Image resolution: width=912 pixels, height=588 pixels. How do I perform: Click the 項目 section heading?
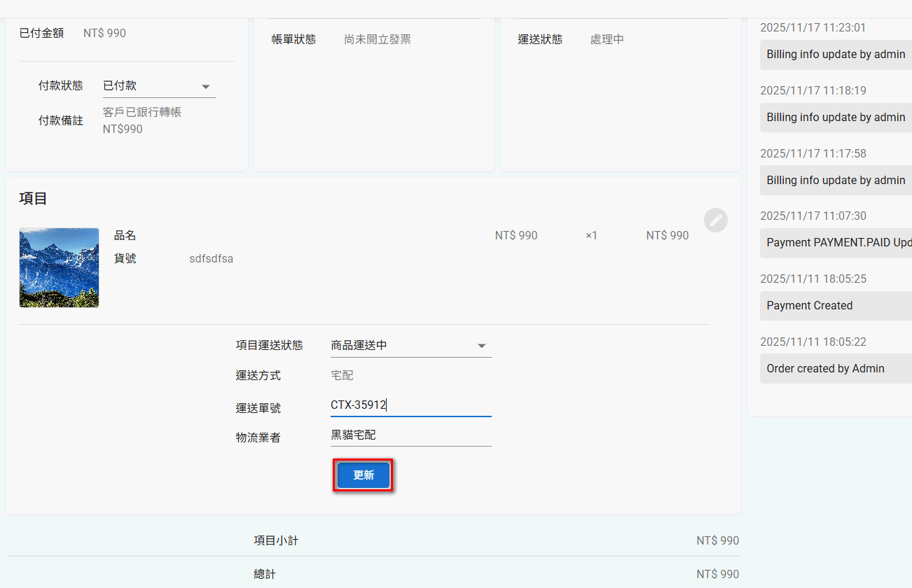coord(33,199)
